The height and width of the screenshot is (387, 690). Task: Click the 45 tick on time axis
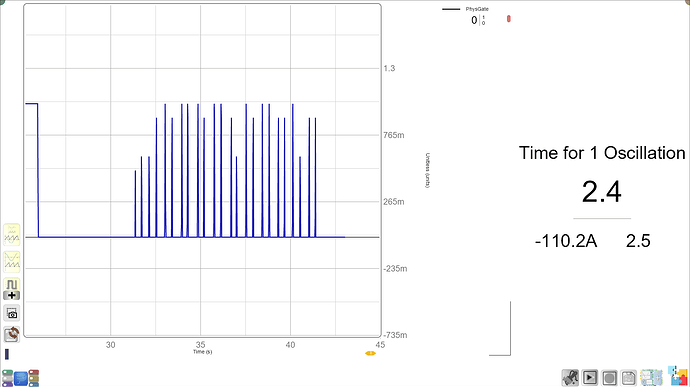(380, 345)
